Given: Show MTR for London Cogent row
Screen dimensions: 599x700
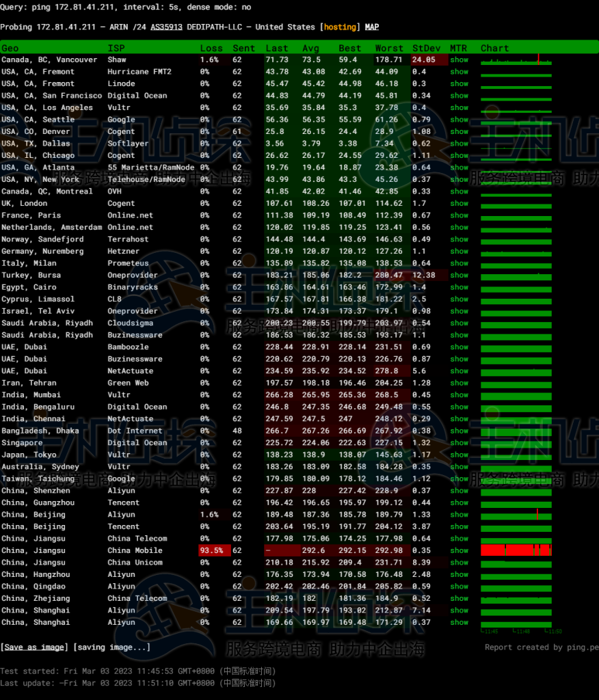Looking at the screenshot, I should coord(459,204).
